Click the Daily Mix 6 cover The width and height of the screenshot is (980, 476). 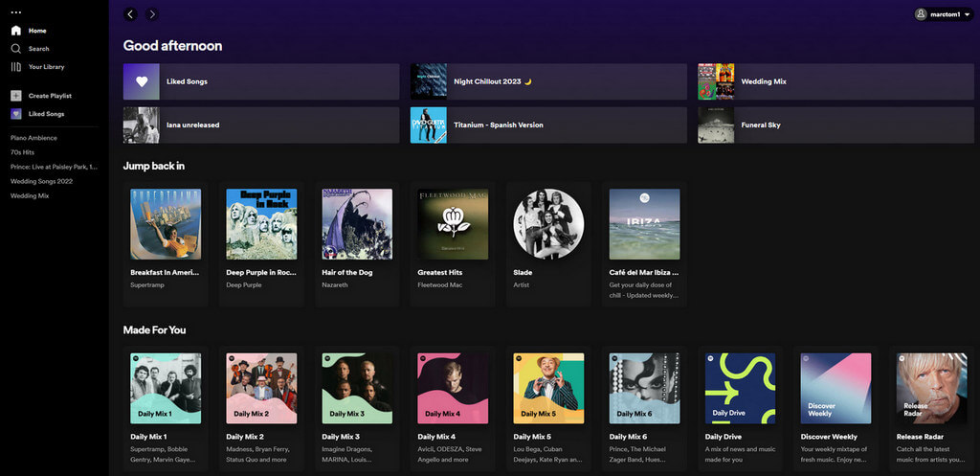[644, 389]
